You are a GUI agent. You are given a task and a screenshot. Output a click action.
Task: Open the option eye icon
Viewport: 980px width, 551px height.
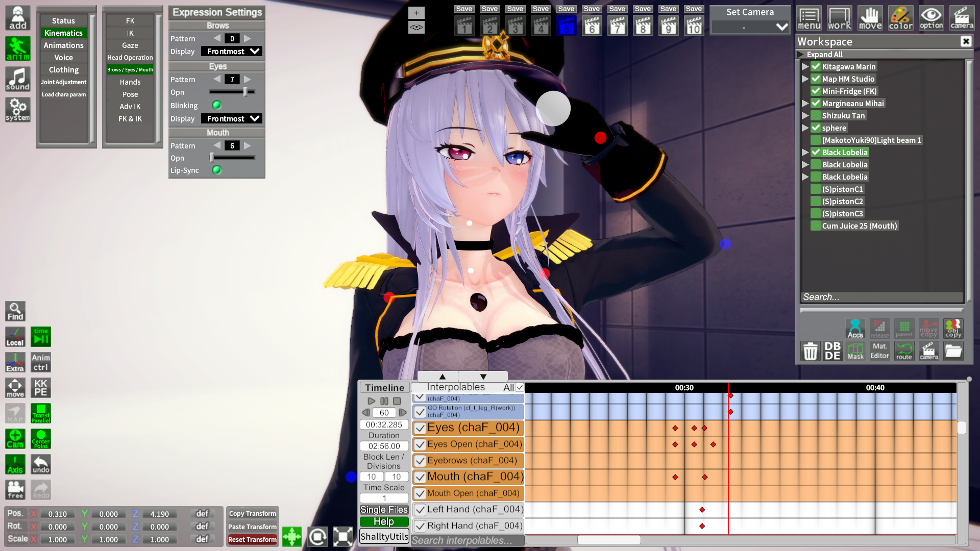pos(932,18)
